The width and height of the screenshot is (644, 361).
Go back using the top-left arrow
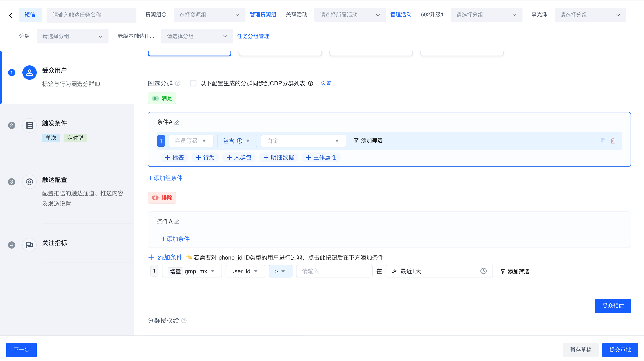pyautogui.click(x=11, y=15)
